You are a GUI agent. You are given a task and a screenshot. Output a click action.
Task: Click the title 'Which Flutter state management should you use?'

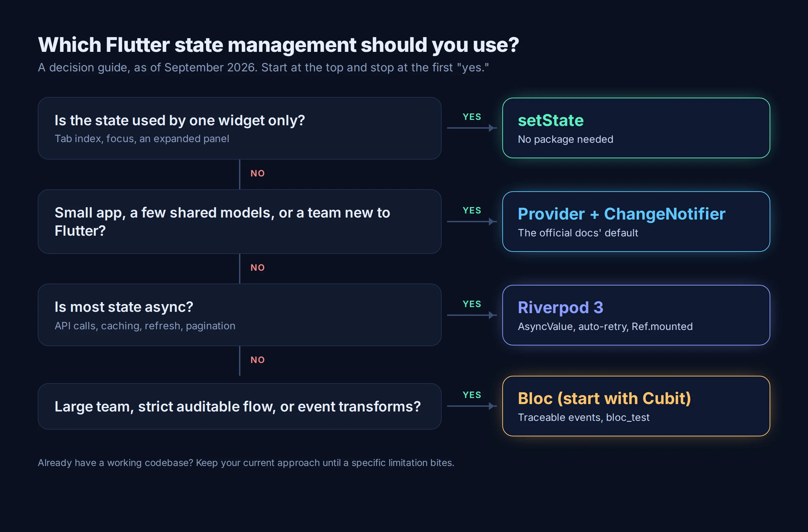278,45
